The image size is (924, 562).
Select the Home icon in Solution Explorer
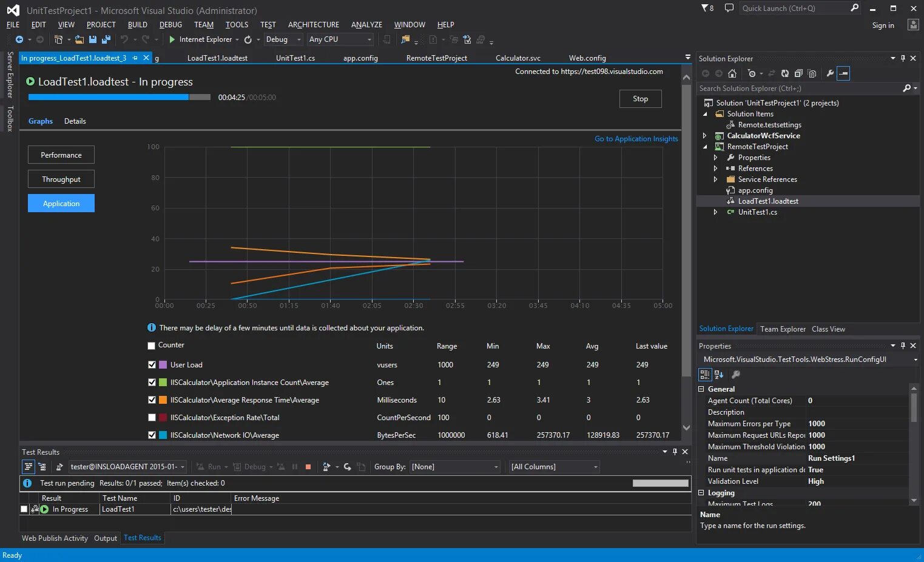point(732,73)
